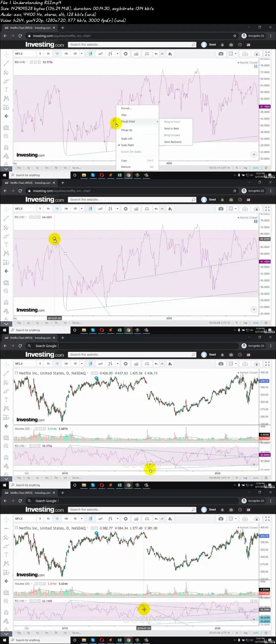
Task: Click scroll-to-latest double arrow in second frame chart
Action: pyautogui.click(x=254, y=309)
